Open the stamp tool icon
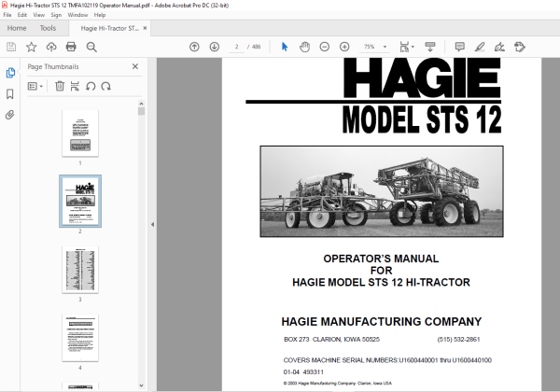 [x=520, y=47]
